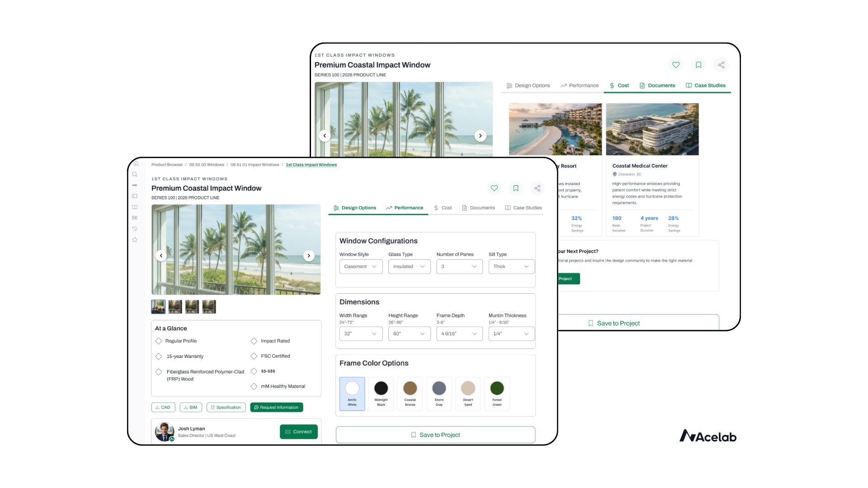Screen dimensions: 868x488
Task: Click the share icon in the front window
Action: point(537,188)
